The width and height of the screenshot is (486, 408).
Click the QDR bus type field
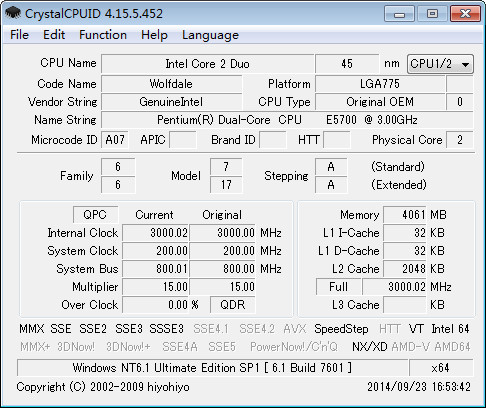pos(233,304)
